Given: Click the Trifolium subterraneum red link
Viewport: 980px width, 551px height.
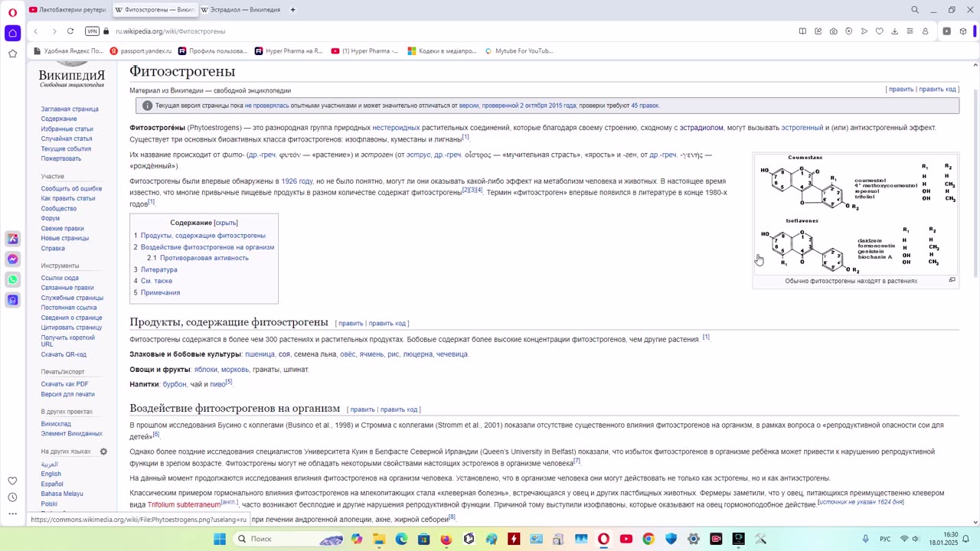Looking at the screenshot, I should [x=184, y=505].
